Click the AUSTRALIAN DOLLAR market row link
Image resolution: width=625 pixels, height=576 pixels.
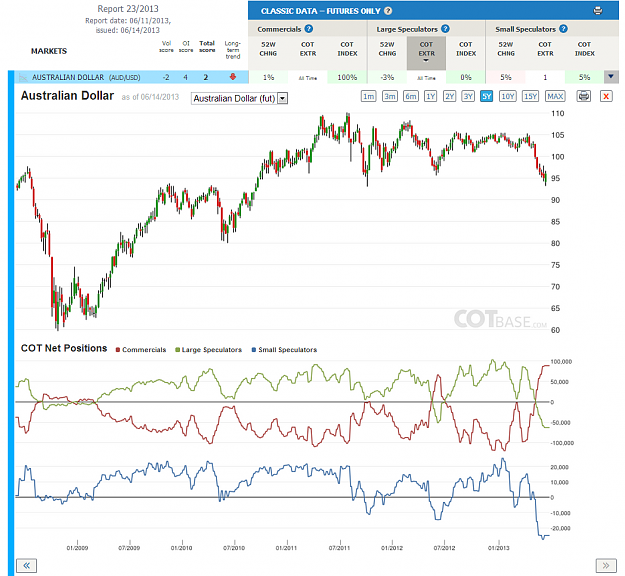tap(86, 77)
